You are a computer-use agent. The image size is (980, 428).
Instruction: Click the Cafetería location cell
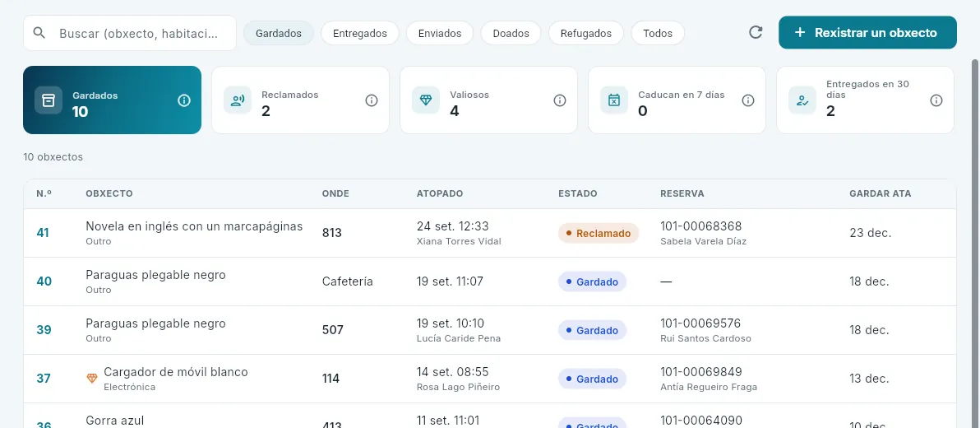348,281
